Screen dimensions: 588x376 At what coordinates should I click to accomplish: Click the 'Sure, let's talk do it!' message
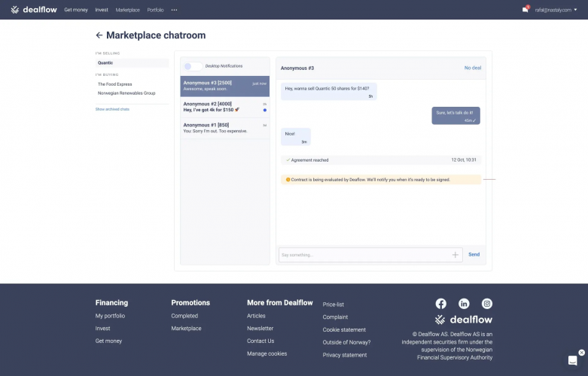point(455,116)
